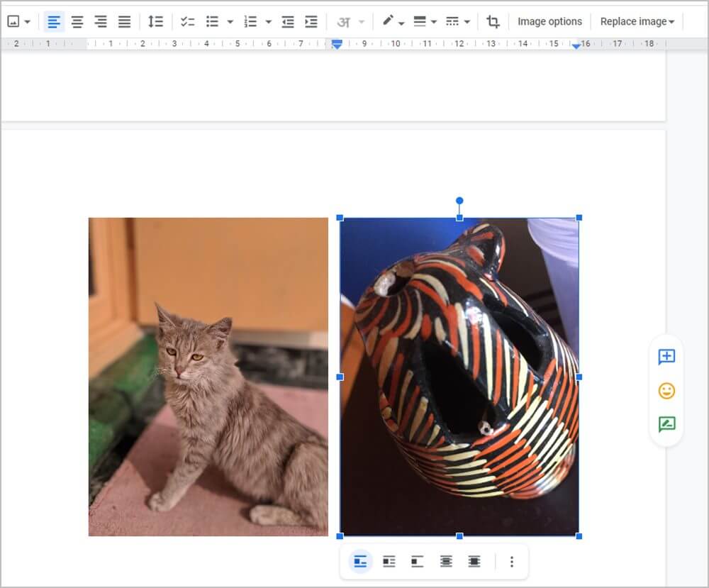Screen dimensions: 709x588
Task: Decrease the paragraph indent
Action: pyautogui.click(x=288, y=22)
